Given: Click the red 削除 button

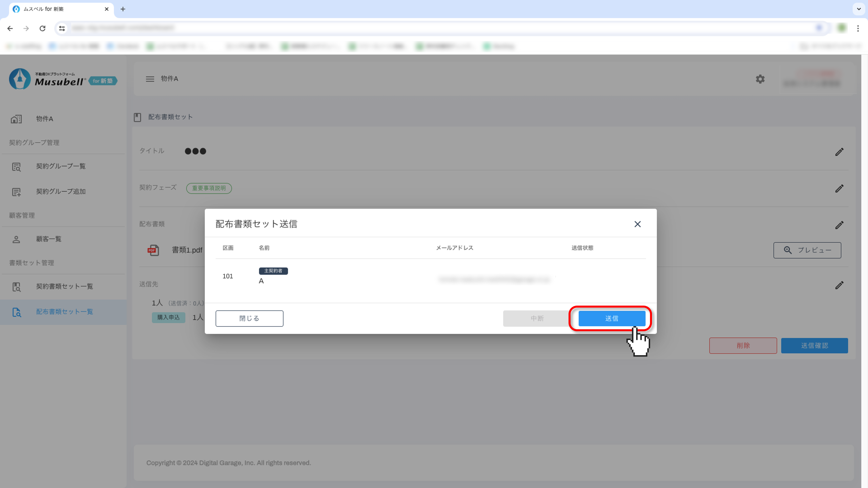Looking at the screenshot, I should coord(743,345).
